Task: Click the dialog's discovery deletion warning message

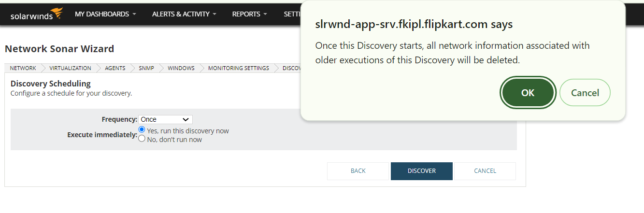Action: pos(452,53)
